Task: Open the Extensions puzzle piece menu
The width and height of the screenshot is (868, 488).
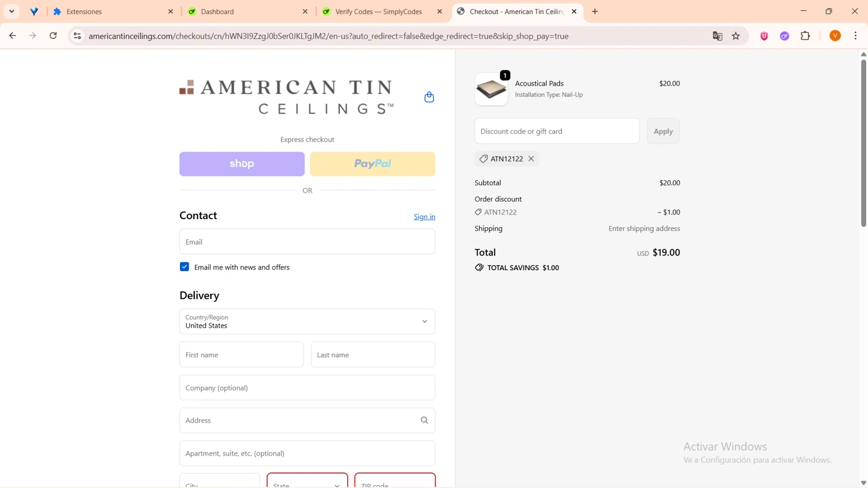Action: (805, 36)
